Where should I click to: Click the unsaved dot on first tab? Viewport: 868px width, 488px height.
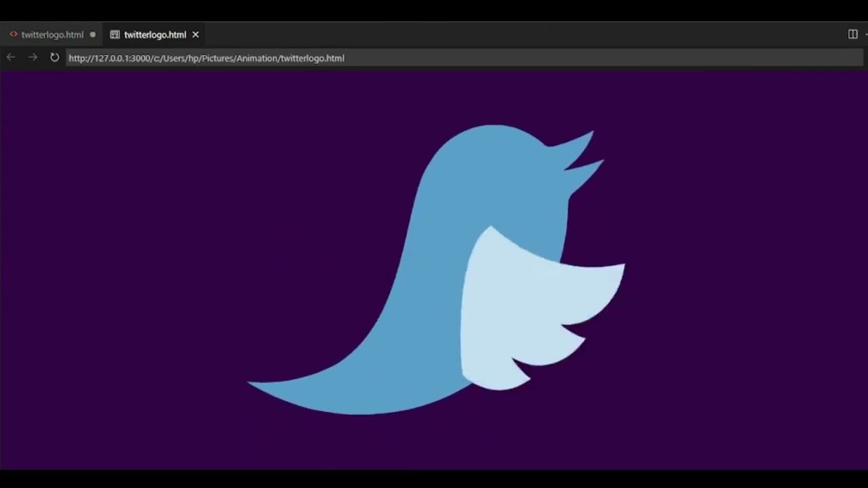[x=93, y=35]
